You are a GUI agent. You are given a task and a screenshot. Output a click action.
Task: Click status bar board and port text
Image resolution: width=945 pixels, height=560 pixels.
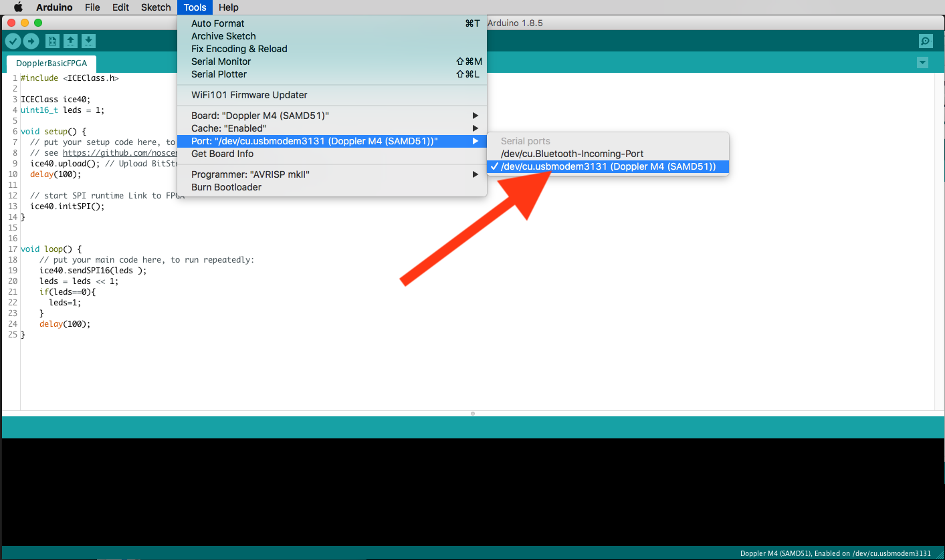coord(835,553)
